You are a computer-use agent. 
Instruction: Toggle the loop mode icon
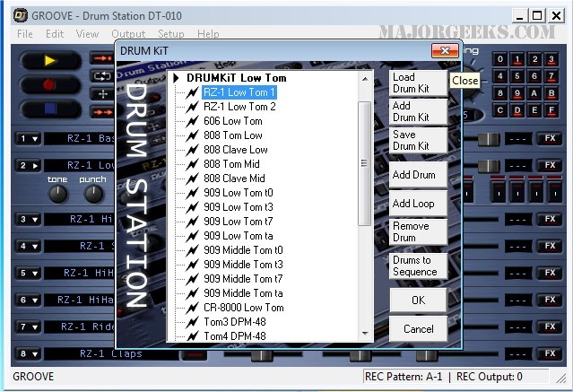point(103,76)
